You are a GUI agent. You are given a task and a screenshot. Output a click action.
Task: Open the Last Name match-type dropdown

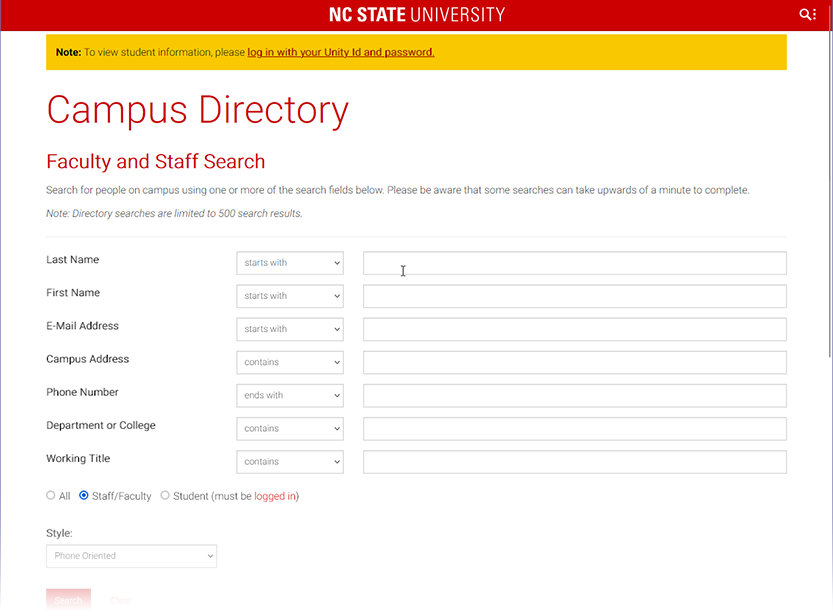tap(290, 263)
